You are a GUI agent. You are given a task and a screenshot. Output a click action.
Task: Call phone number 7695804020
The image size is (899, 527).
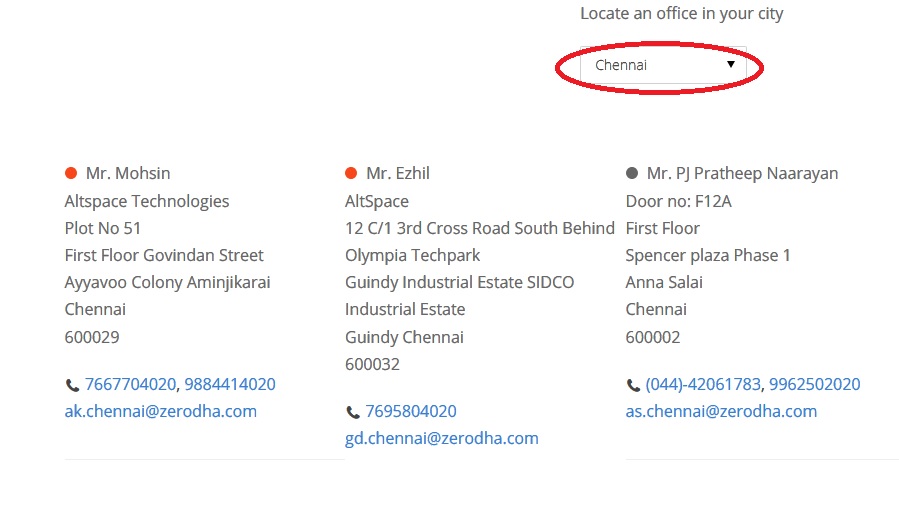[x=411, y=411]
